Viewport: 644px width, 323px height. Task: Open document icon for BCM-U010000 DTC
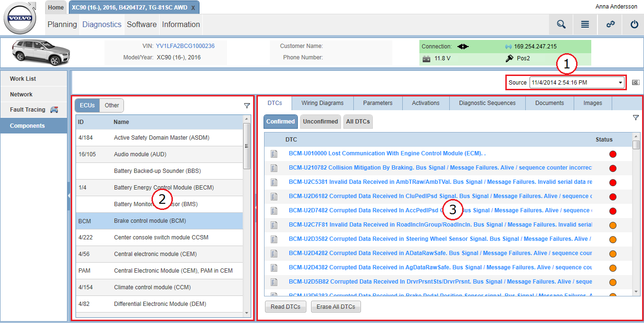coord(274,153)
